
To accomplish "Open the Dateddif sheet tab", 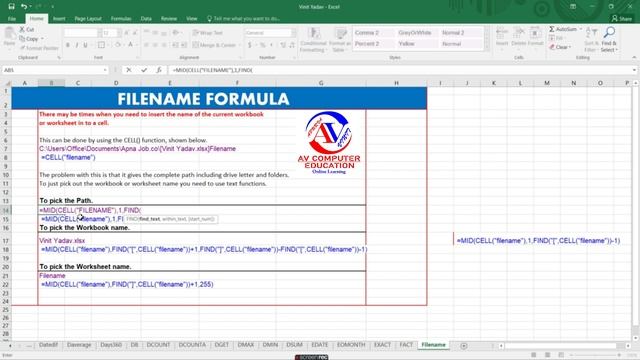I will pyautogui.click(x=48, y=345).
